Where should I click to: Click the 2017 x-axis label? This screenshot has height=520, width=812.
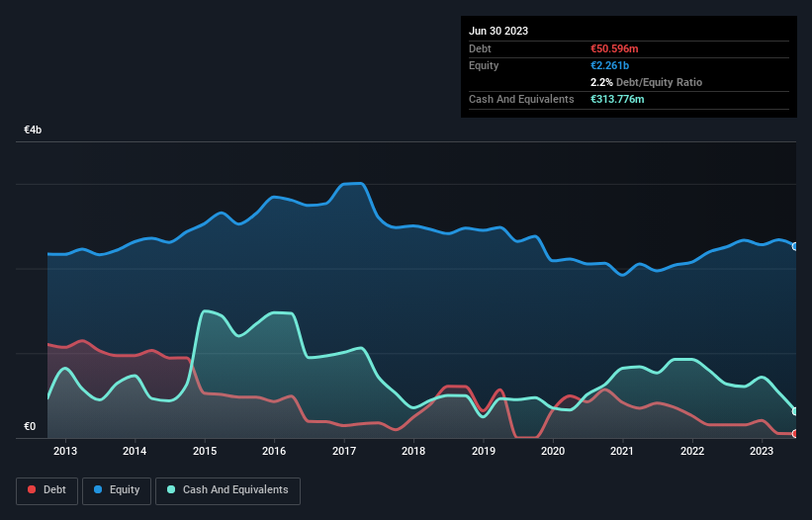[x=344, y=451]
